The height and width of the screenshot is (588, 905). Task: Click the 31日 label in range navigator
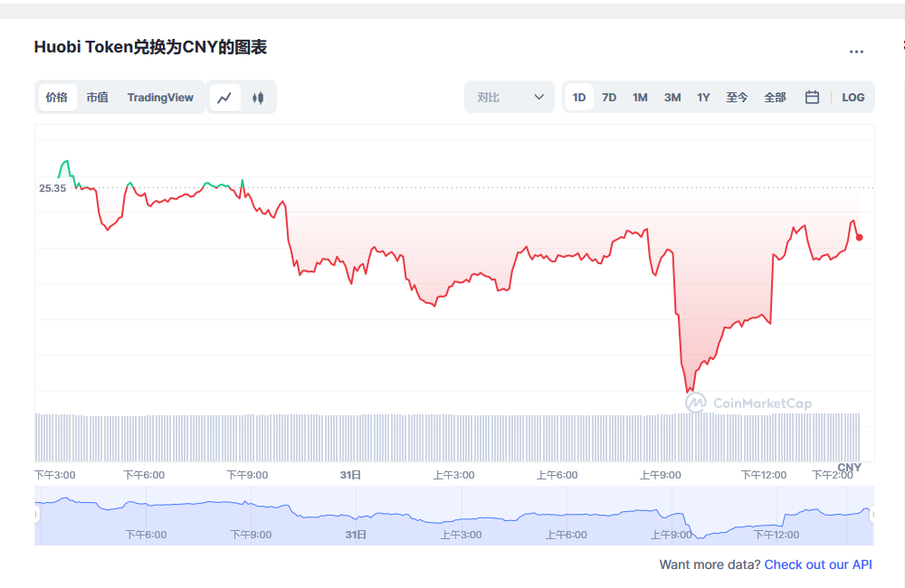(x=356, y=535)
